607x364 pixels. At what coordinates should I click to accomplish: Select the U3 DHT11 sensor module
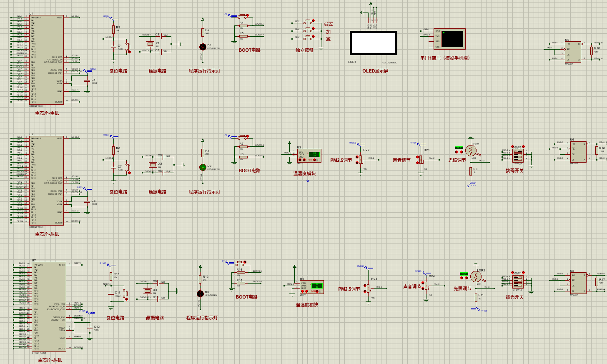(309, 156)
